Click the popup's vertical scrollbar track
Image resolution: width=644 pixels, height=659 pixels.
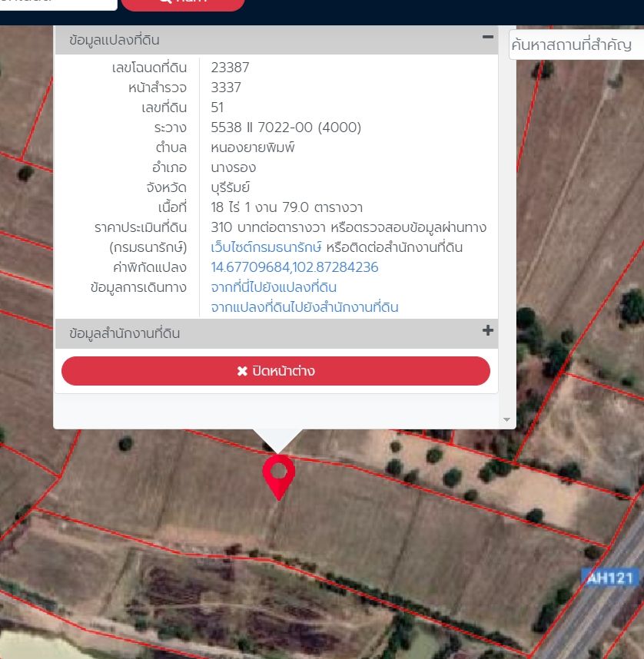click(507, 223)
